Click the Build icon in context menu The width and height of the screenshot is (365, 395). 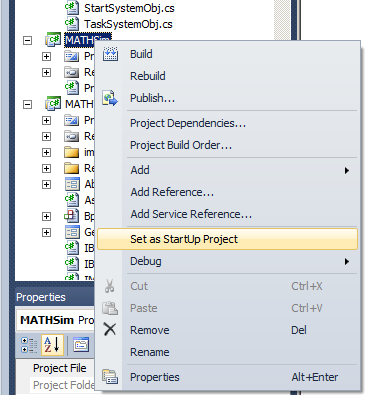[110, 54]
